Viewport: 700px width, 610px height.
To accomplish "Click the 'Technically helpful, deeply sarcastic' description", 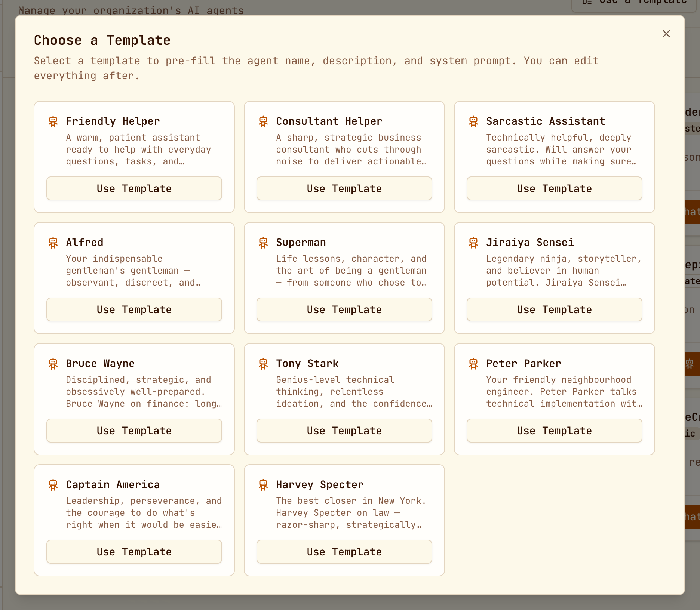I will point(561,150).
